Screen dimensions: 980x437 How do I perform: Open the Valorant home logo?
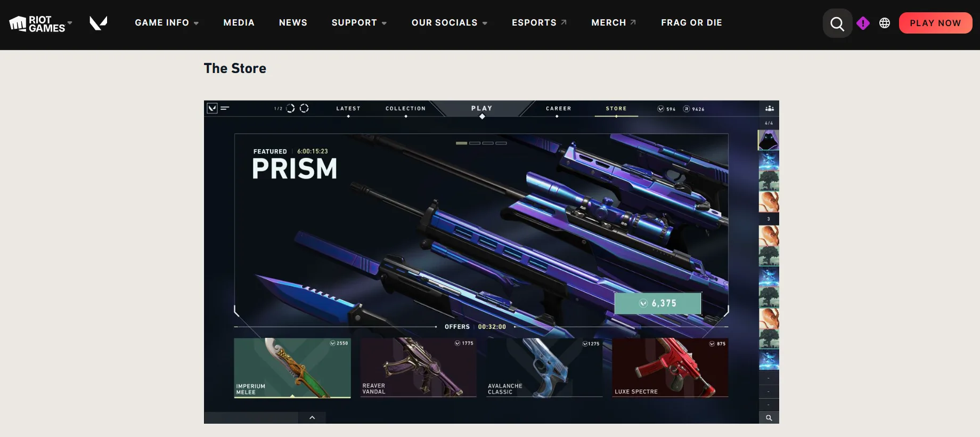click(99, 23)
